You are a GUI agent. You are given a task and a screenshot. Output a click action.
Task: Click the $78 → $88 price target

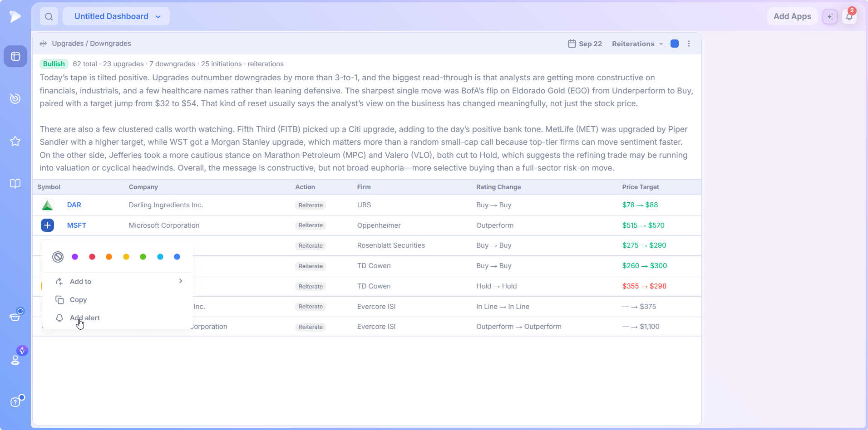[x=640, y=205]
